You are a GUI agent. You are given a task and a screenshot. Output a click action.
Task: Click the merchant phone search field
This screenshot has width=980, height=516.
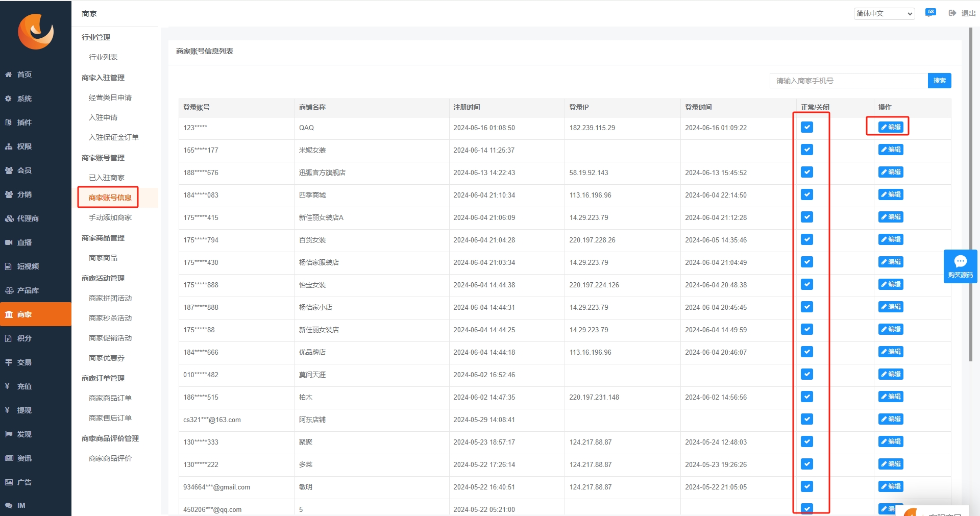(x=849, y=81)
